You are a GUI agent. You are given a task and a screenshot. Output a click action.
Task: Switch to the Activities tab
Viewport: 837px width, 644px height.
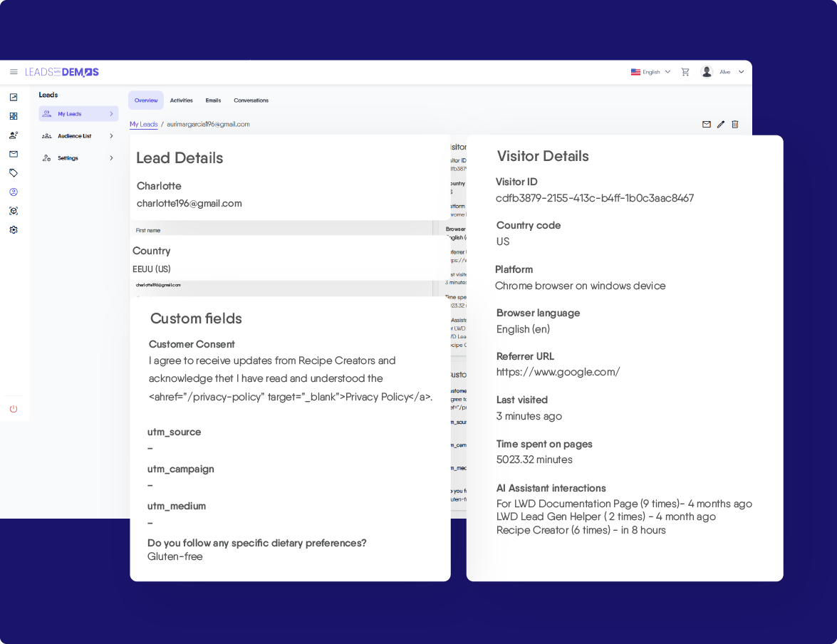[182, 100]
